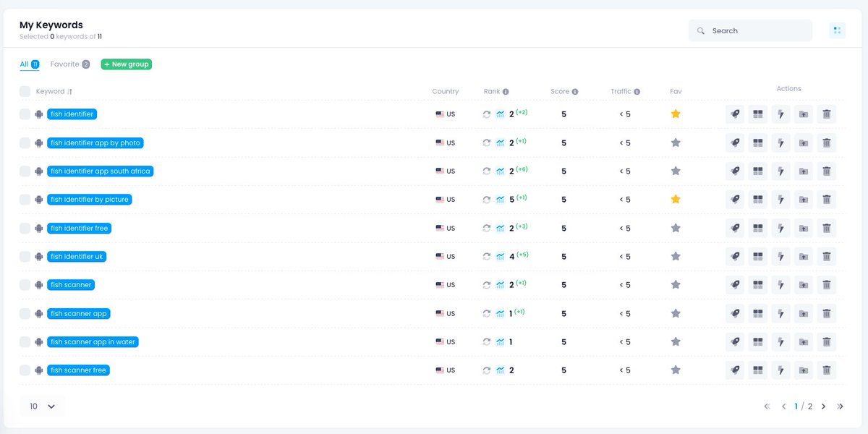Screen dimensions: 868x434
Task: Open the fish scanner free tag
Action: tap(79, 370)
